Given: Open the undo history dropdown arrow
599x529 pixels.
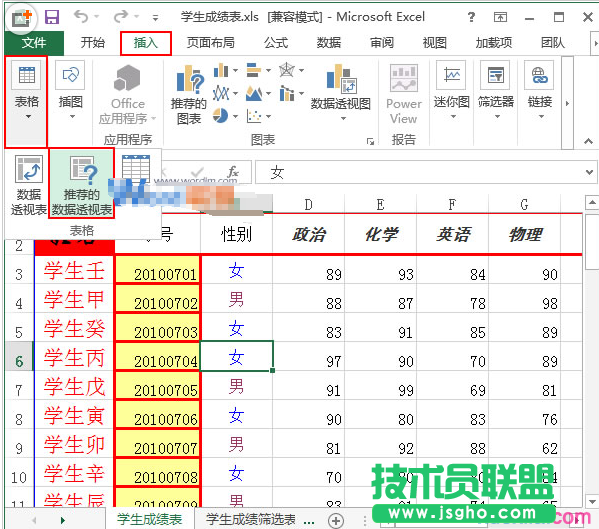Looking at the screenshot, I should click(96, 17).
